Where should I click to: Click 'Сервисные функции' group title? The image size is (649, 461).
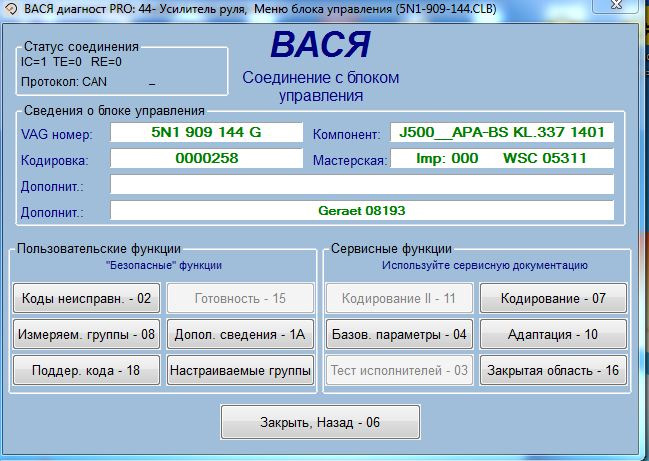click(391, 249)
